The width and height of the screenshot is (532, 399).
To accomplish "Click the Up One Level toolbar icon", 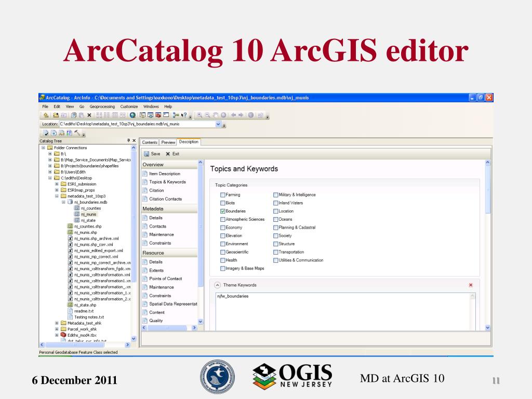I will click(x=46, y=115).
